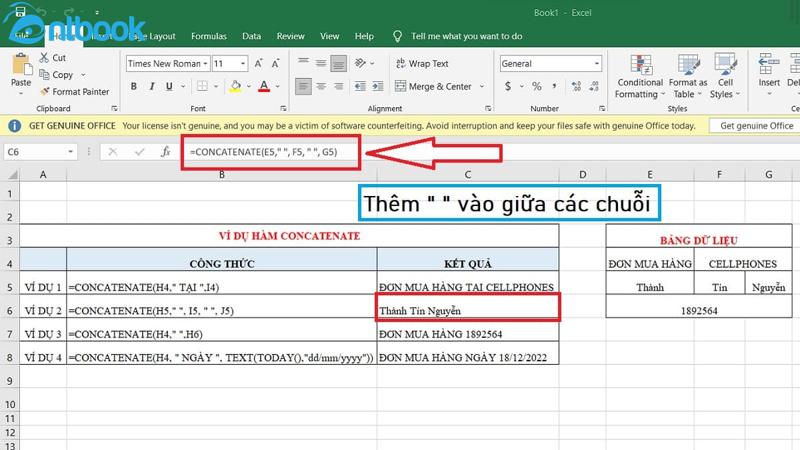Click in the formula bar CONCATENATE text
The width and height of the screenshot is (800, 450).
tap(263, 152)
